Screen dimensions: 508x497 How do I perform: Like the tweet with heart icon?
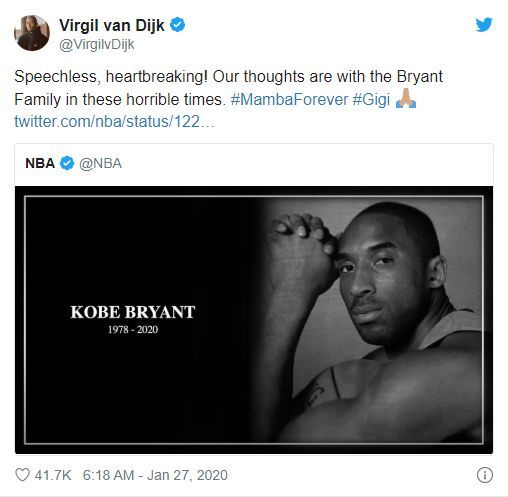(22, 475)
